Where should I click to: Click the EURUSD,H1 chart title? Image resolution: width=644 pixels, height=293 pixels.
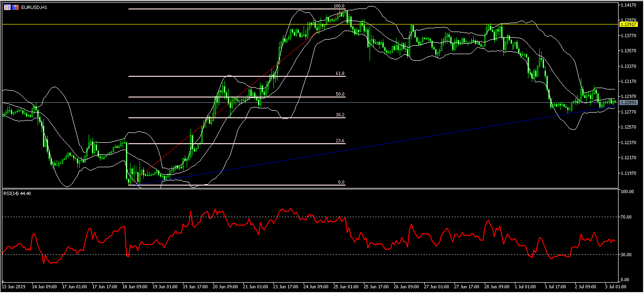34,8
